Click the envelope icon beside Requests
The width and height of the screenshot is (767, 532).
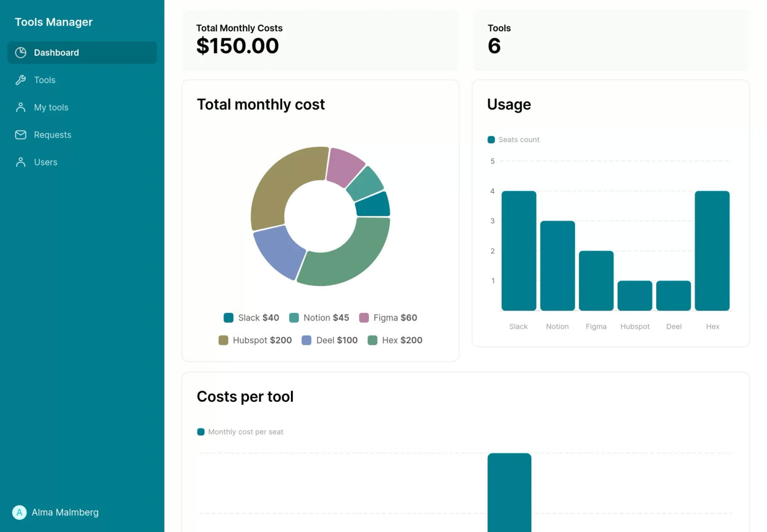[x=20, y=135]
